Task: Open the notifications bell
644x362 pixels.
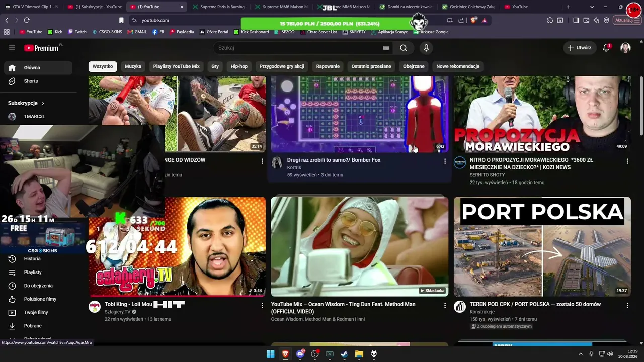Action: pos(606,48)
